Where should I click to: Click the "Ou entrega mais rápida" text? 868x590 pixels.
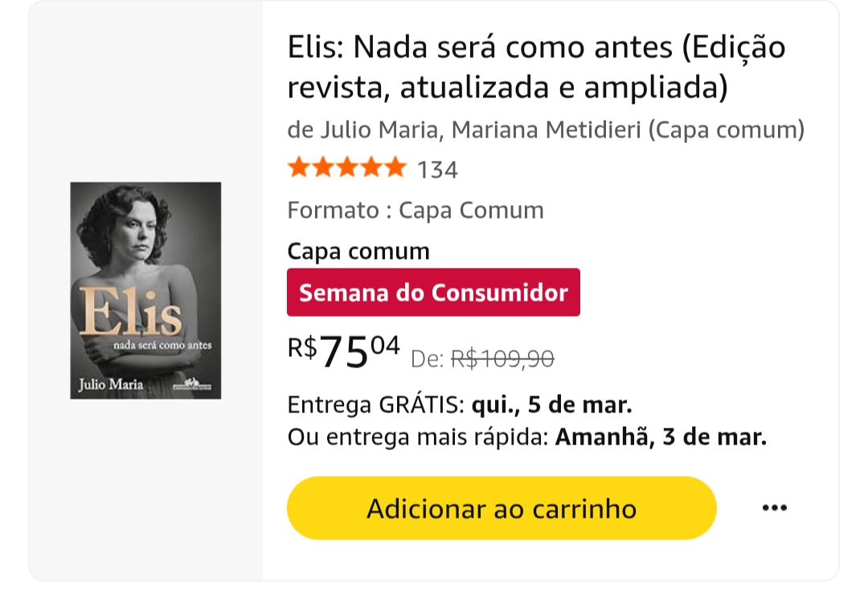click(x=418, y=437)
